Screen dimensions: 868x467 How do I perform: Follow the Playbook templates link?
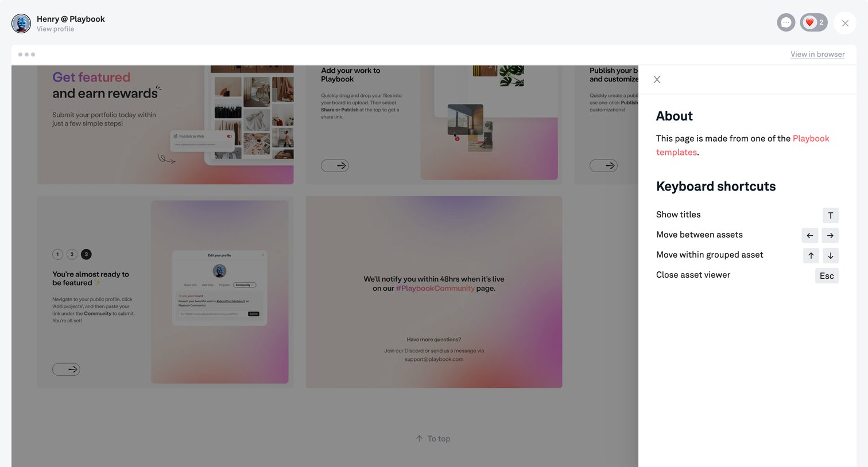[742, 145]
